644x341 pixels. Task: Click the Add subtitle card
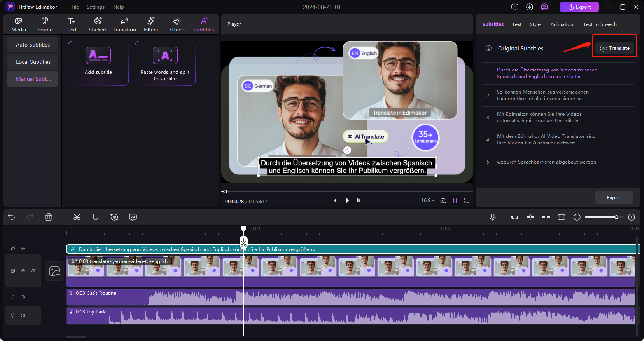[98, 63]
